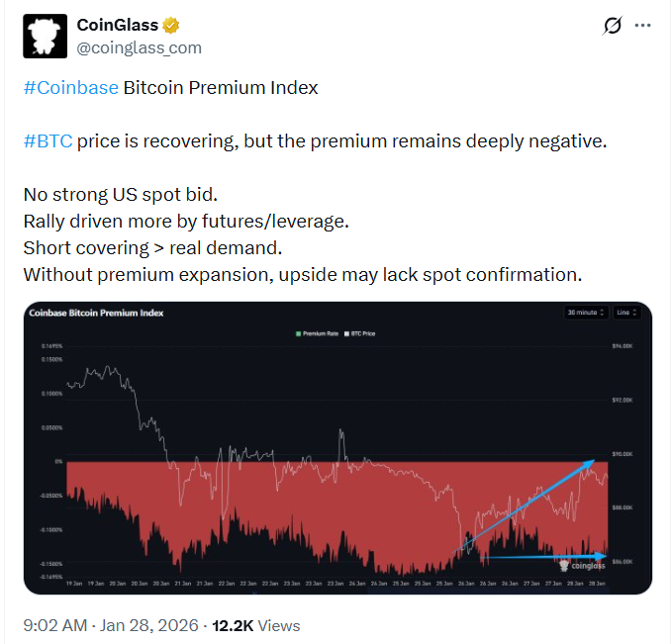Open the #Coinbase hashtag link
The height and width of the screenshot is (644, 672).
(x=70, y=87)
